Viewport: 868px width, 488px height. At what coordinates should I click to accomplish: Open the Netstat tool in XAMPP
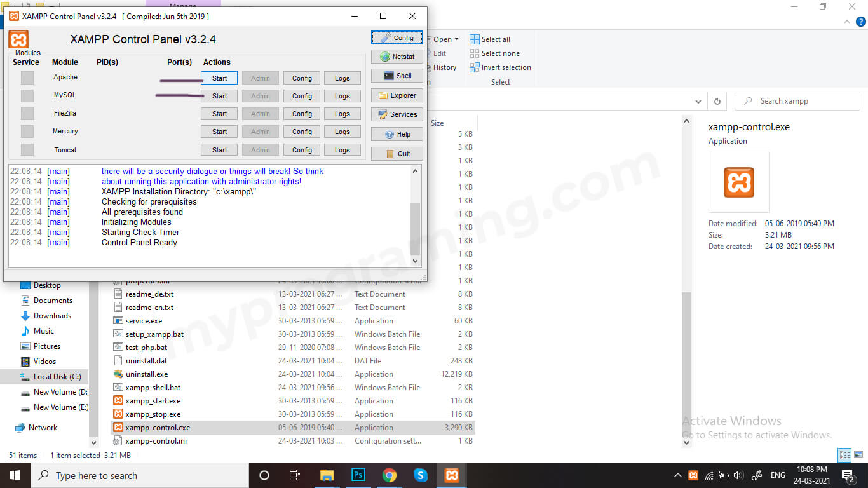pos(397,56)
